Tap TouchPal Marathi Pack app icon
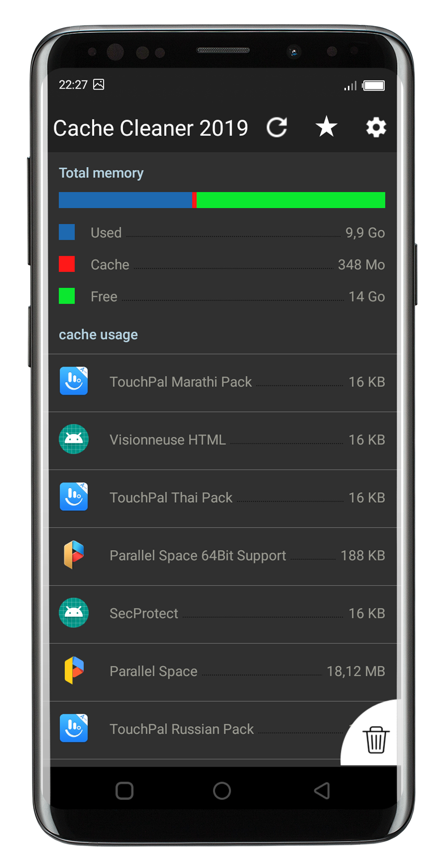 74,381
